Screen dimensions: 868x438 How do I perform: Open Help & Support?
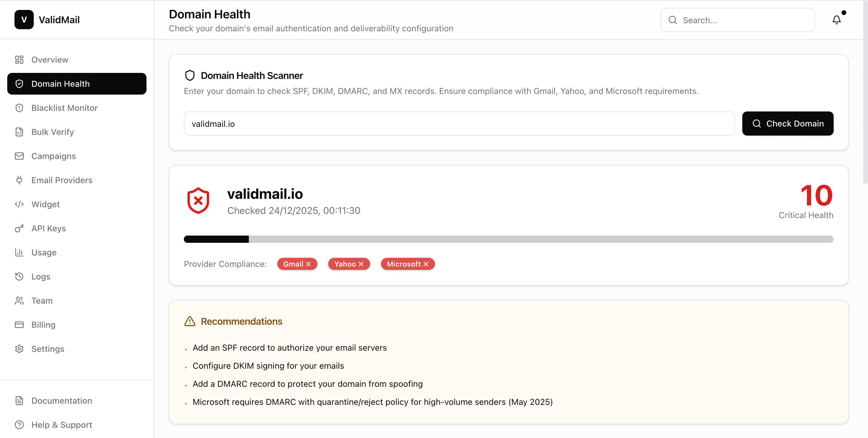62,424
